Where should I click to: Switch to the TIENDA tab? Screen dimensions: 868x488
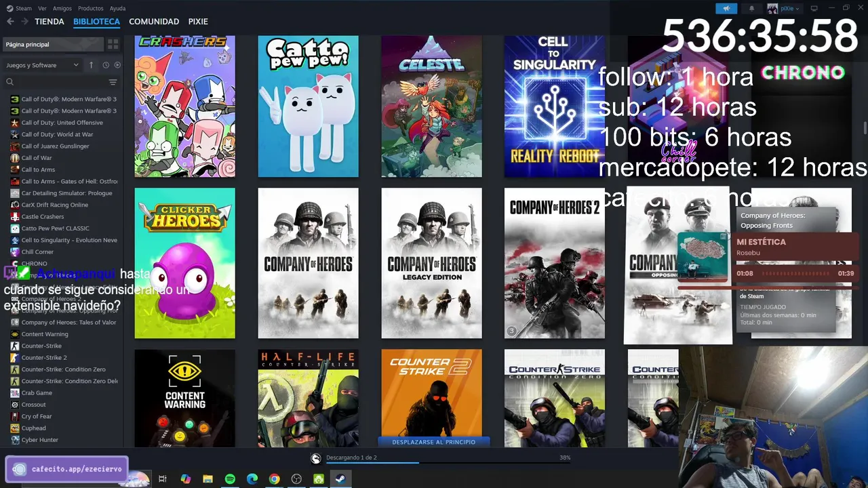tap(50, 22)
